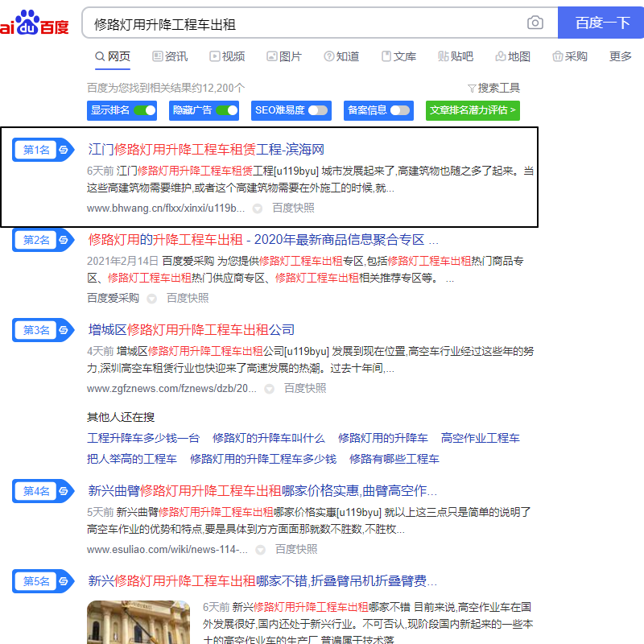This screenshot has width=644, height=644.
Task: Click the 第1名 rank badge
Action: tap(43, 150)
